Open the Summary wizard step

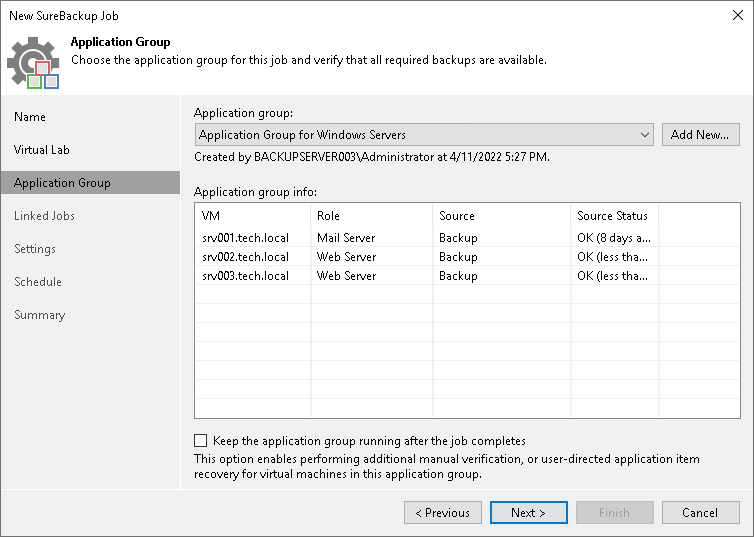point(39,315)
